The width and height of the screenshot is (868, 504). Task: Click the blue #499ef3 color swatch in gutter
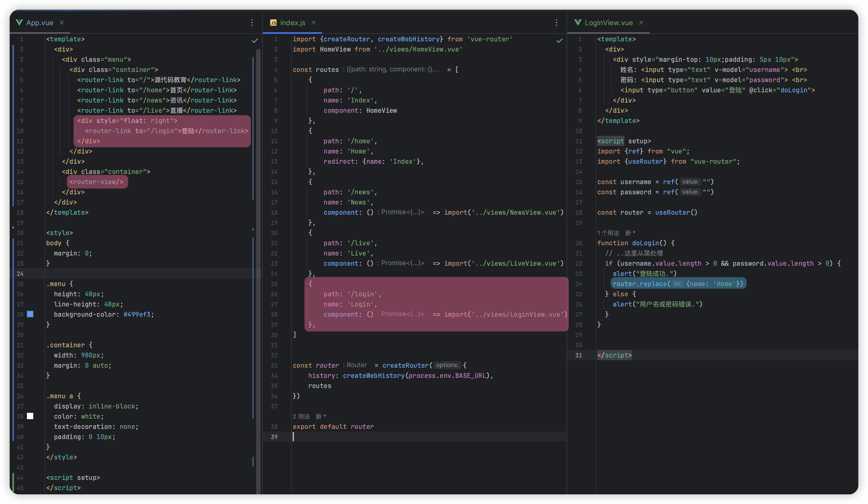30,314
